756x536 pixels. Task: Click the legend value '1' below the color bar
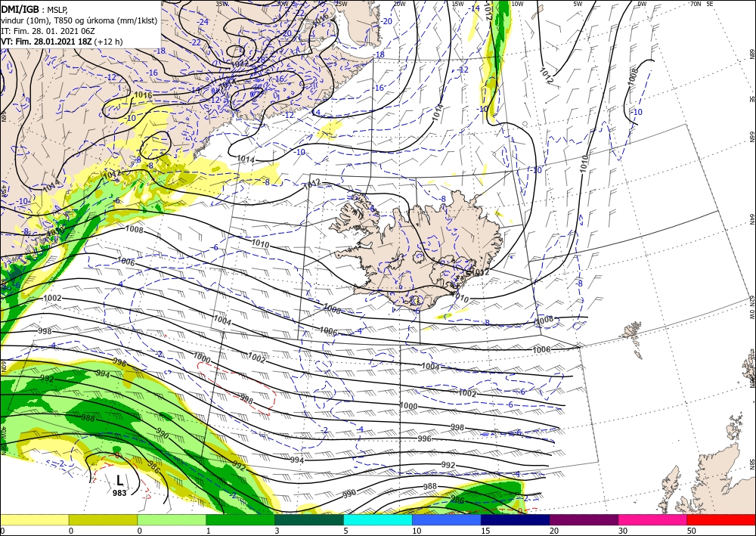click(209, 531)
